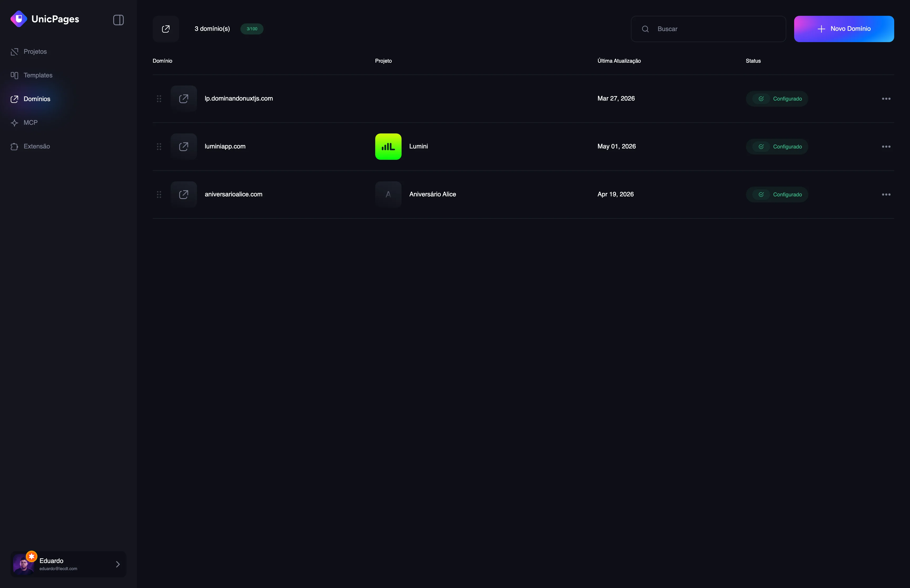910x588 pixels.
Task: Open Templates in the sidebar
Action: coord(38,75)
